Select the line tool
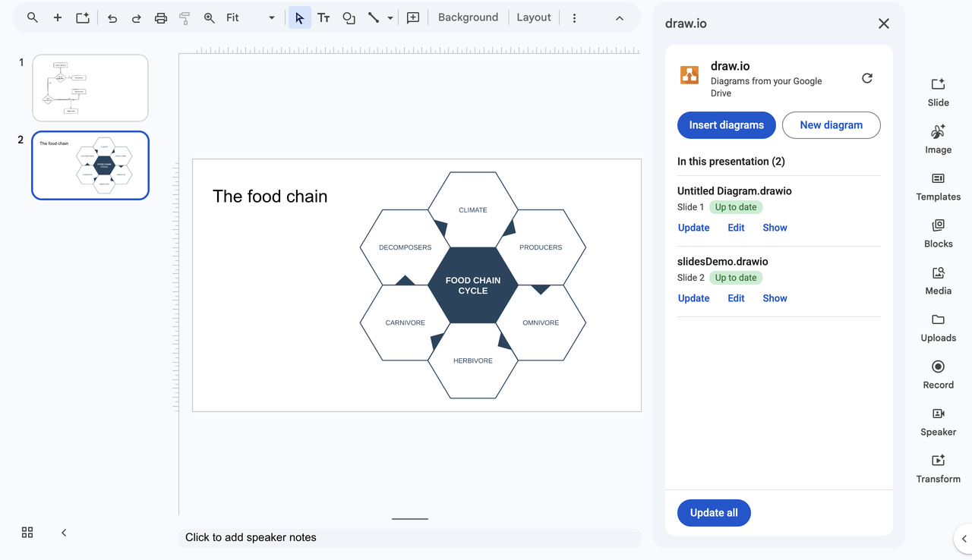 coord(374,17)
